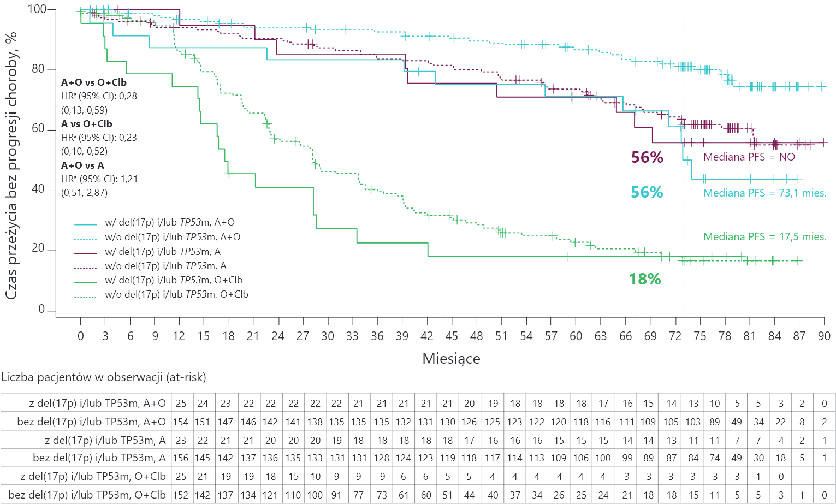Click the 'Miesiące' x-axis title
Screen dimensions: 836x504
(451, 359)
